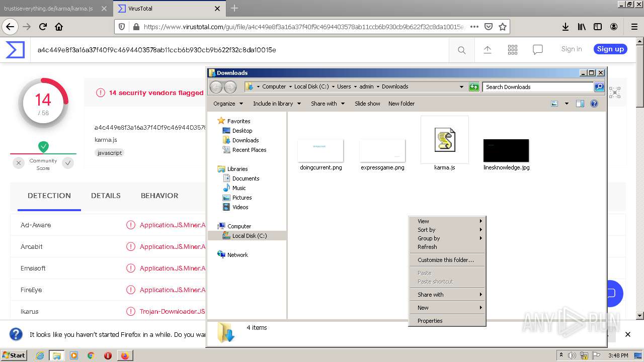Click the Search Downloads field
The width and height of the screenshot is (644, 362).
point(538,86)
